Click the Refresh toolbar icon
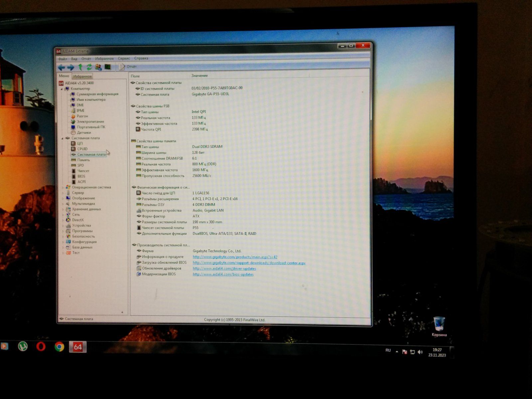The width and height of the screenshot is (532, 399). pos(89,67)
